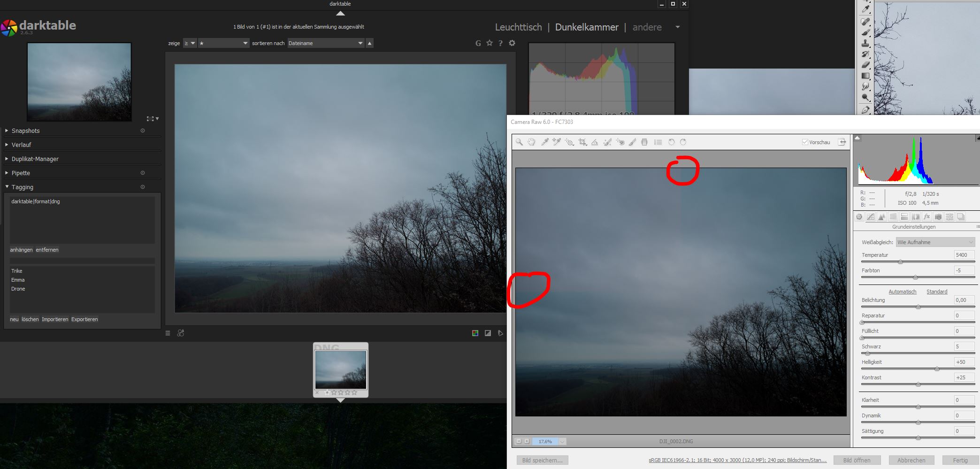Select the Red Eye Removal tool in Camera Raw

620,142
